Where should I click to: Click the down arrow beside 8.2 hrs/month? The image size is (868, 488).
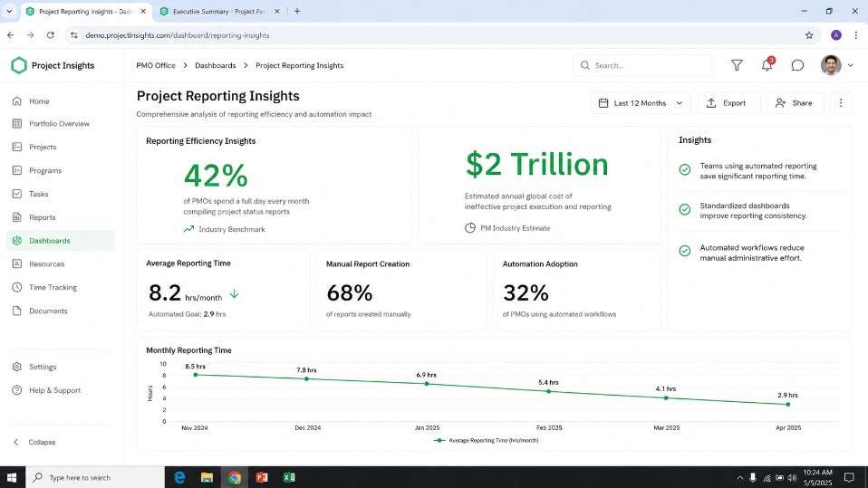[234, 293]
